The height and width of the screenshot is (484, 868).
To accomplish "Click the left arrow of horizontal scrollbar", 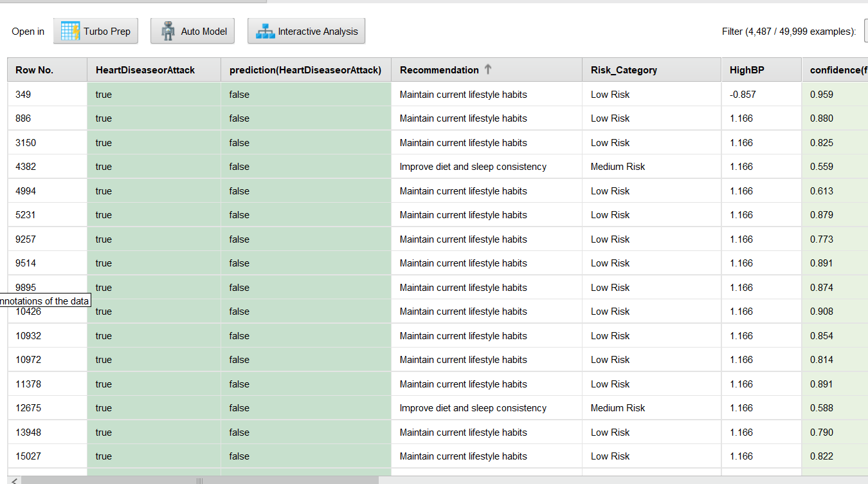I will (x=14, y=480).
